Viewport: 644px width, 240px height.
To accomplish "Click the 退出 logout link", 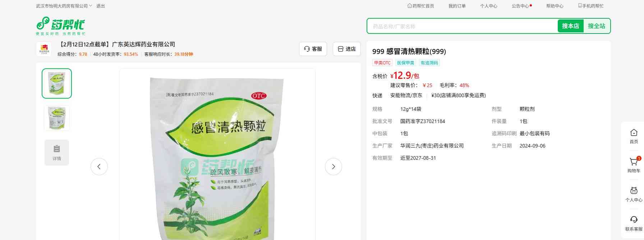I will 101,6.
